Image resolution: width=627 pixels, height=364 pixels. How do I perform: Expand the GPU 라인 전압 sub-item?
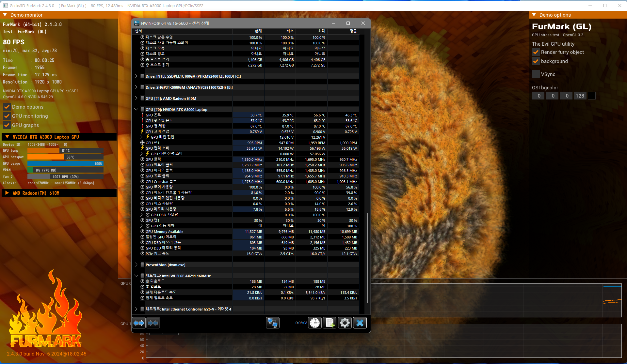point(141,137)
